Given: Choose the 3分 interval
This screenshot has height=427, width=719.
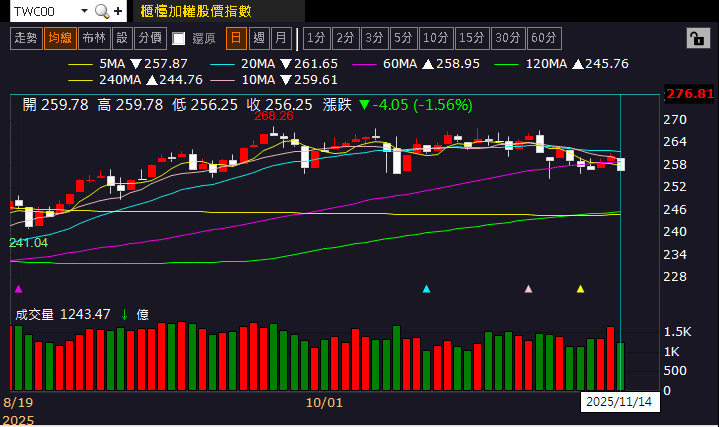Looking at the screenshot, I should (x=375, y=38).
